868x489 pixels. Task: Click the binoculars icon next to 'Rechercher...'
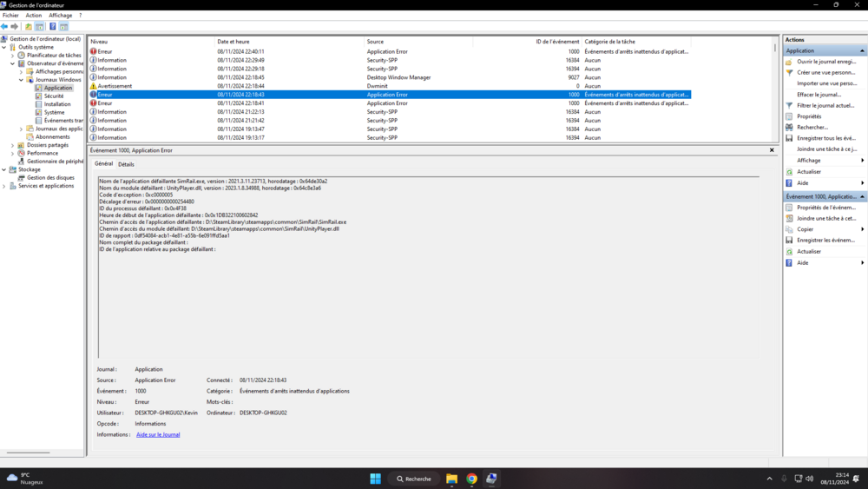click(x=789, y=127)
